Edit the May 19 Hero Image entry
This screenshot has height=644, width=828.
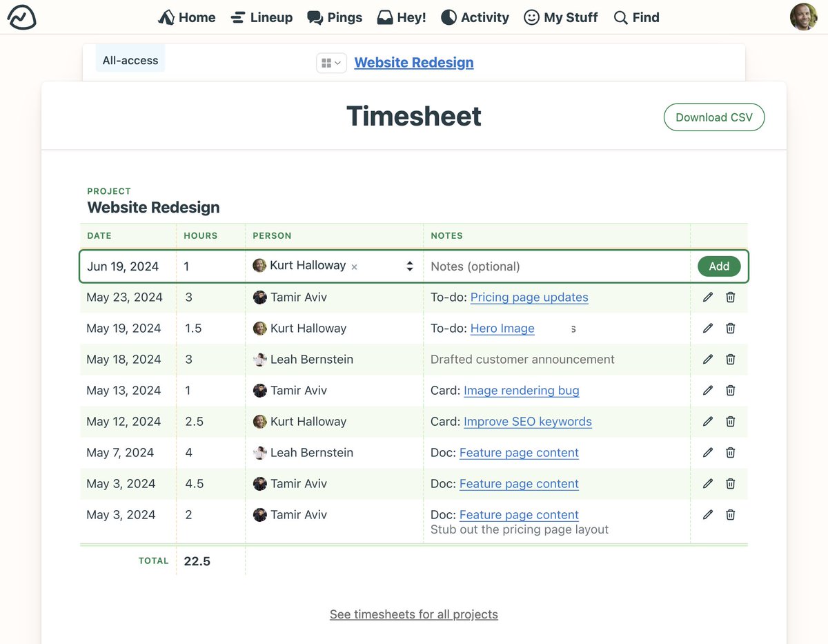[x=708, y=329]
